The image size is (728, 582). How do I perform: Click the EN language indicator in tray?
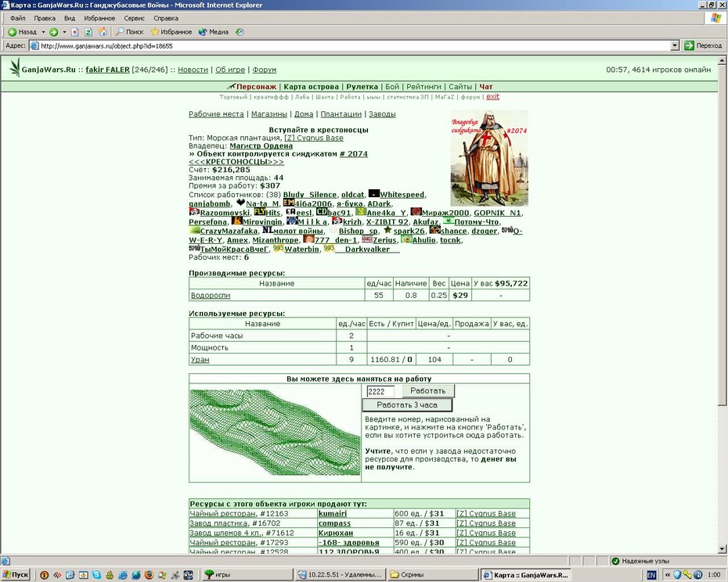tap(651, 575)
